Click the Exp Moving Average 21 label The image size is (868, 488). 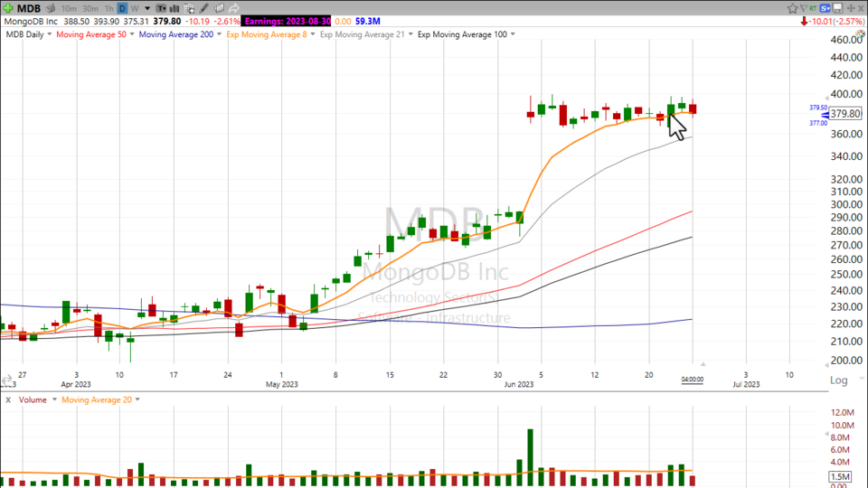(362, 34)
